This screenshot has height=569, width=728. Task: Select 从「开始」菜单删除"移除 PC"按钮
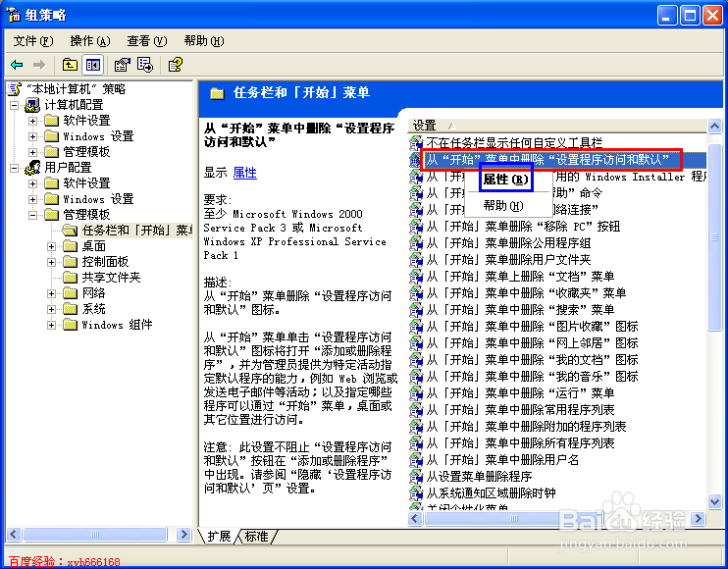(523, 226)
